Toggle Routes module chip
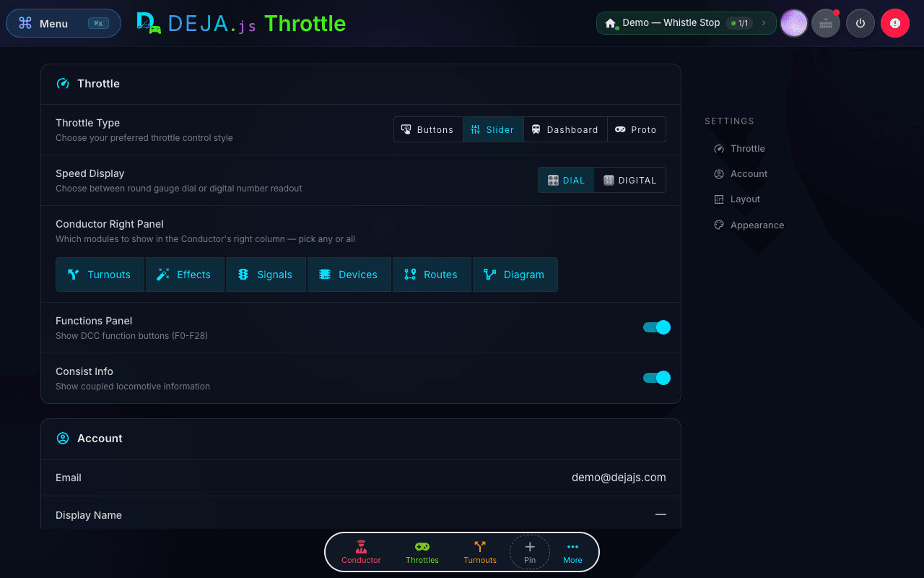924x578 pixels. coord(432,275)
